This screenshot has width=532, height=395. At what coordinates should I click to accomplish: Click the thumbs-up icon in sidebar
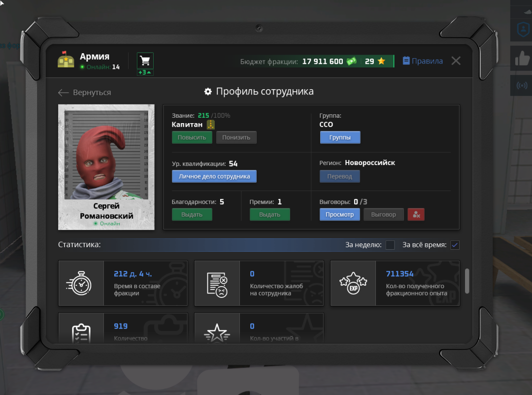click(x=522, y=59)
